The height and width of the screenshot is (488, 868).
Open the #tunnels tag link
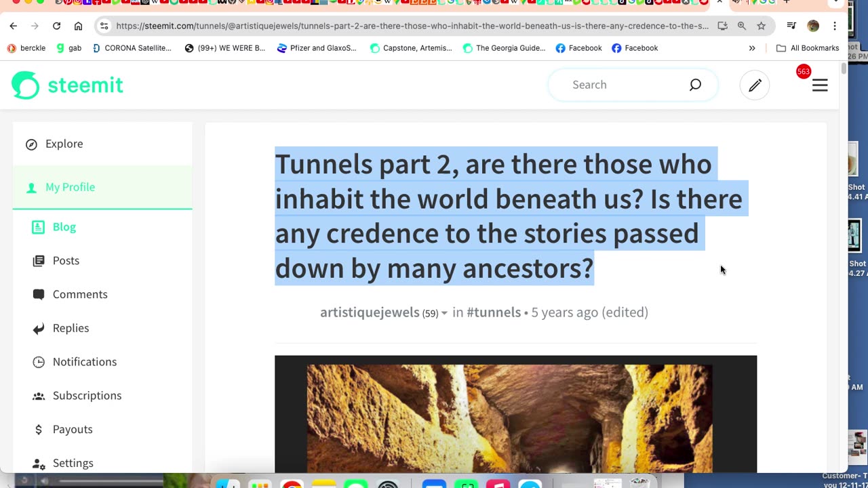pyautogui.click(x=494, y=312)
